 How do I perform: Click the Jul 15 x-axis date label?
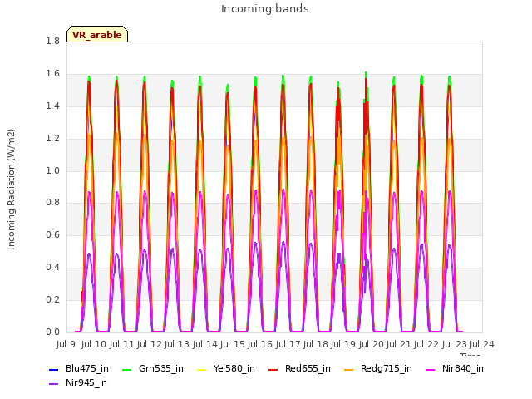pyautogui.click(x=233, y=344)
